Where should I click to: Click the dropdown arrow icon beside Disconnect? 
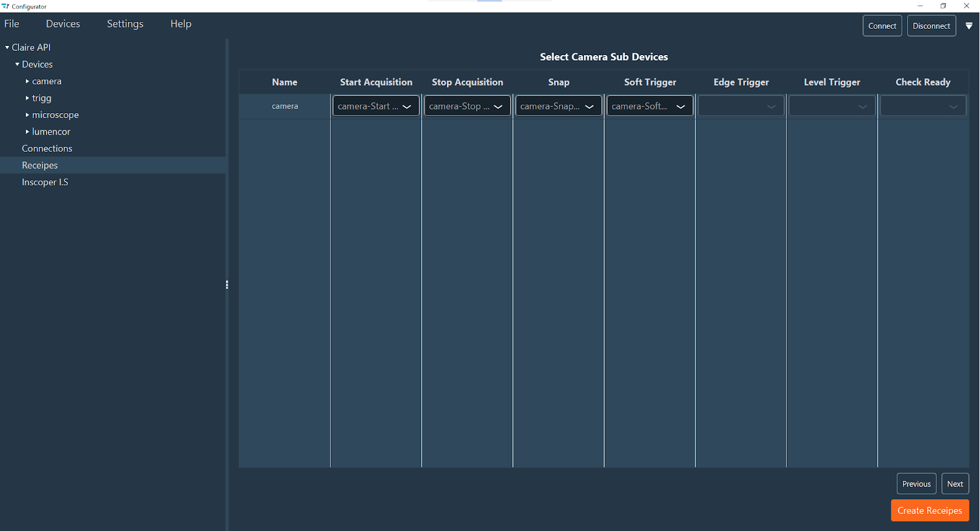pos(969,26)
